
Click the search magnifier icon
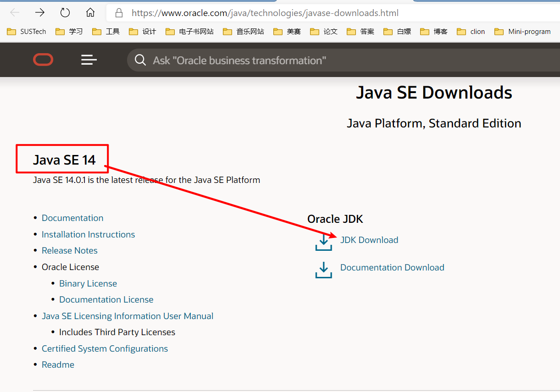(140, 60)
